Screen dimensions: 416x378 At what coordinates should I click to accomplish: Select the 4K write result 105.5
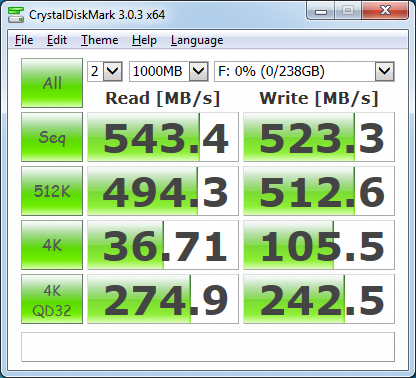[319, 245]
